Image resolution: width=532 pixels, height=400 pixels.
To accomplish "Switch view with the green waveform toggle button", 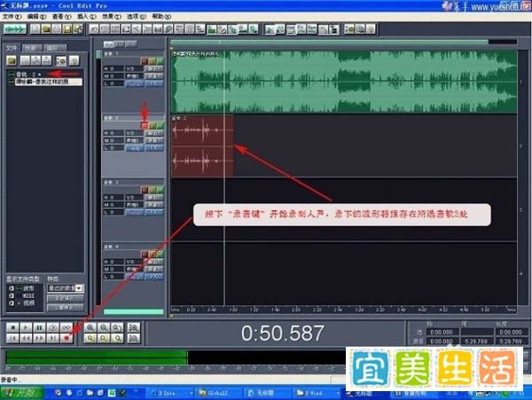I will (14, 29).
